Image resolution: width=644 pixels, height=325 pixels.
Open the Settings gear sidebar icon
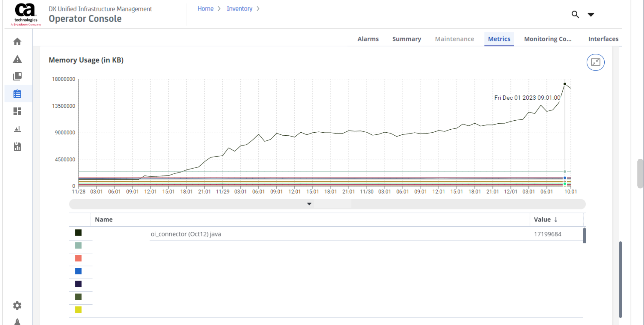click(x=17, y=305)
